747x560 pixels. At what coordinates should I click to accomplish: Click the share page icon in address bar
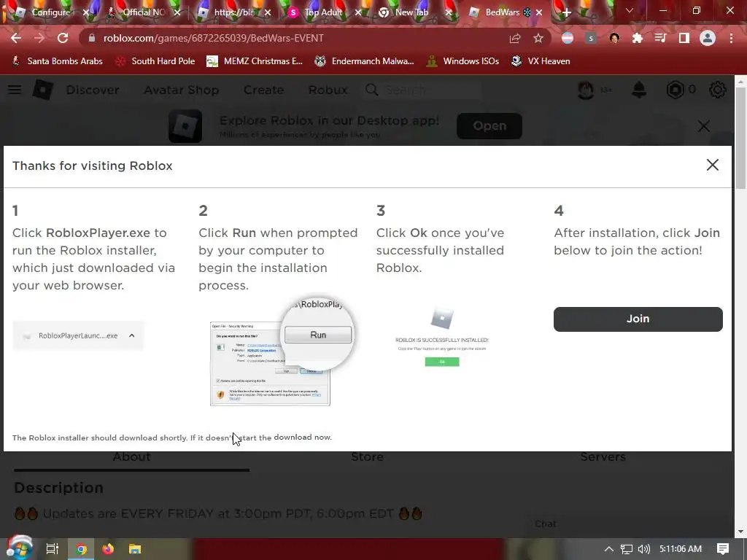click(x=514, y=38)
